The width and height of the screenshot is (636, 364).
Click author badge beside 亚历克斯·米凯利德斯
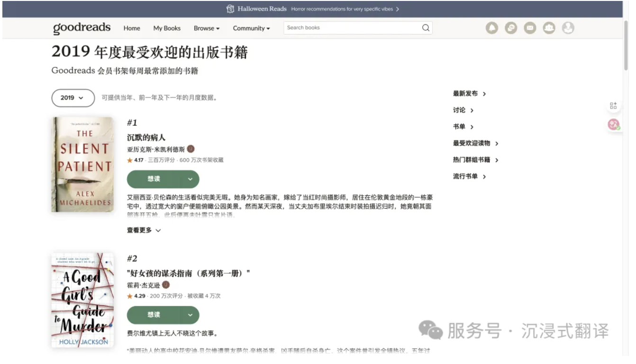[x=191, y=149]
